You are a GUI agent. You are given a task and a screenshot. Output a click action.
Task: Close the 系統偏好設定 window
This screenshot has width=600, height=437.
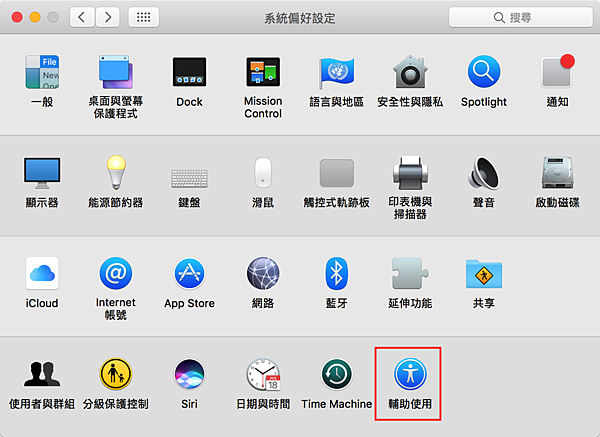[17, 17]
